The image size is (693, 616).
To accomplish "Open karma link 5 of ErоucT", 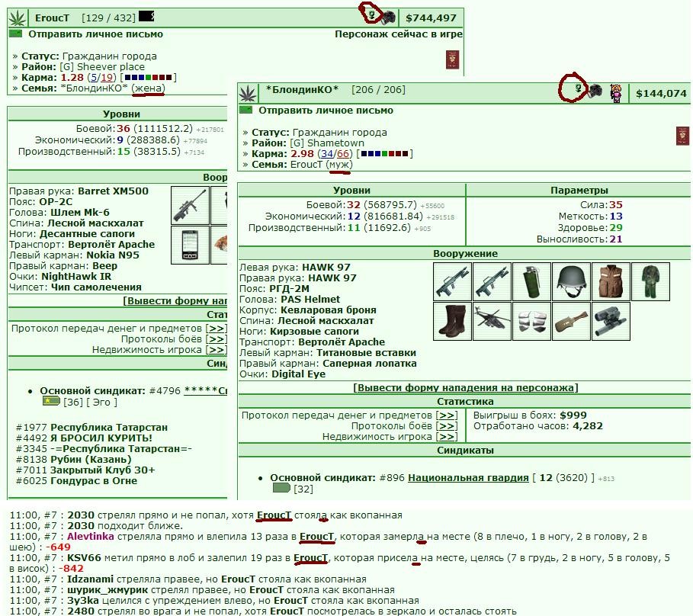I will [x=94, y=77].
